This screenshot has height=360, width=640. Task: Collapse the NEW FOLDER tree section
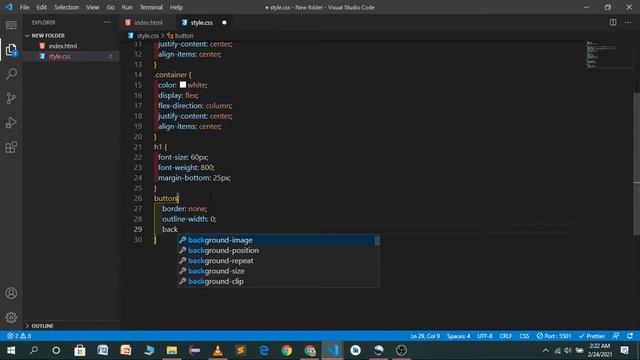pos(48,36)
